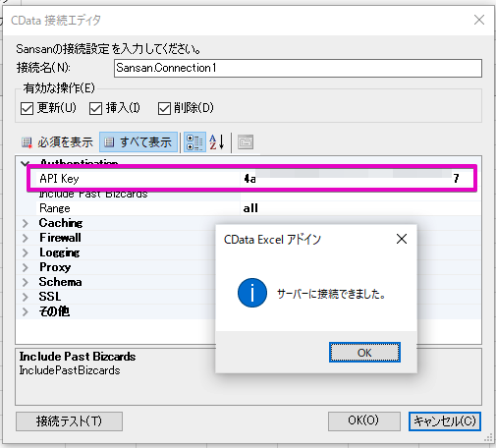Toggle the 挿入(I) checkbox
The image size is (496, 448).
click(95, 108)
